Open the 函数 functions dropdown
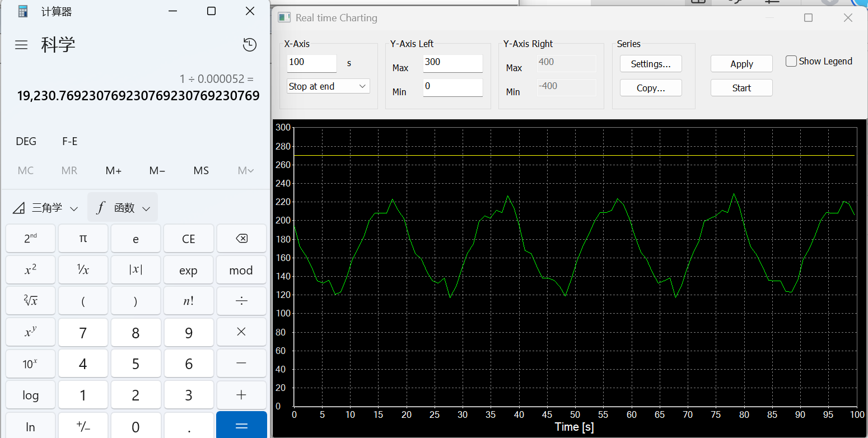 (x=123, y=208)
